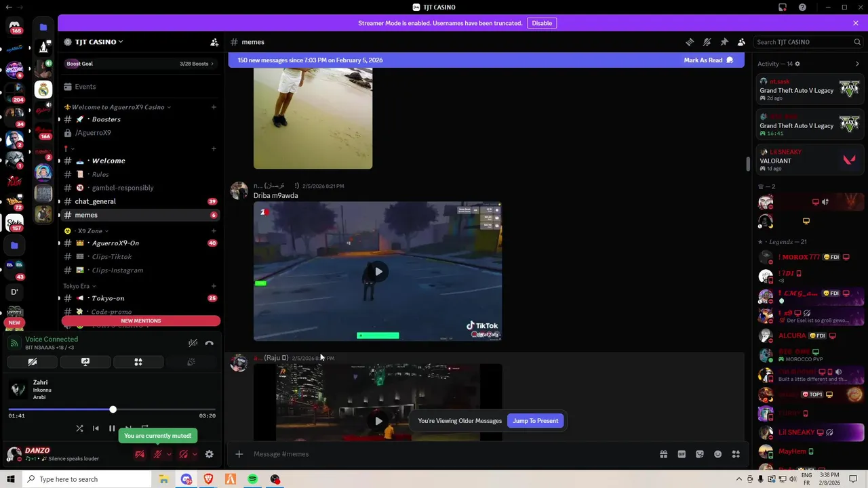The height and width of the screenshot is (488, 868).
Task: Expand Boost Goal details arrow
Action: coord(212,64)
